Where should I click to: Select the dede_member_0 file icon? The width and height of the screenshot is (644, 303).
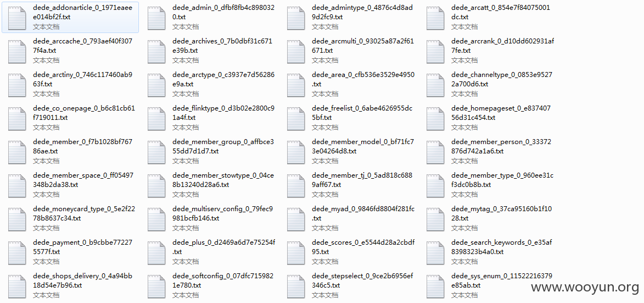point(18,151)
